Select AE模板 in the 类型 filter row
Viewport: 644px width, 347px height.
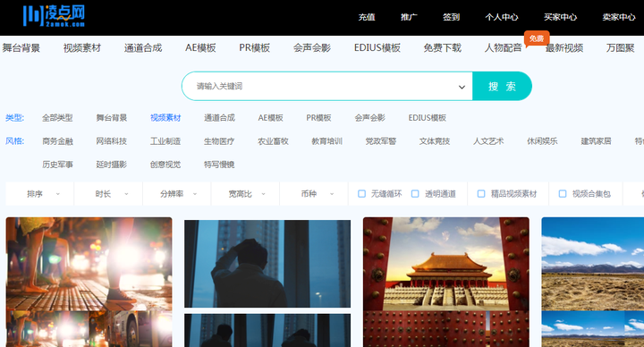coord(271,118)
